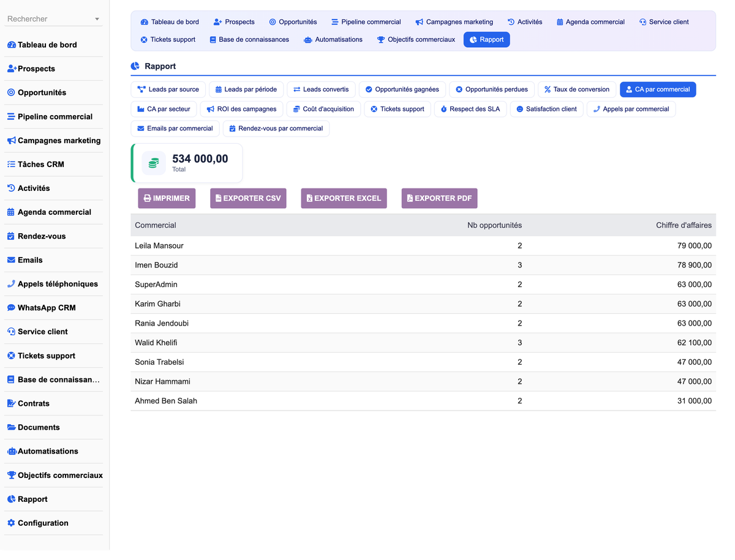Viewport: 735px width, 560px height.
Task: Click the Objectifs commerciaux trophy icon in sidebar
Action: [x=11, y=476]
